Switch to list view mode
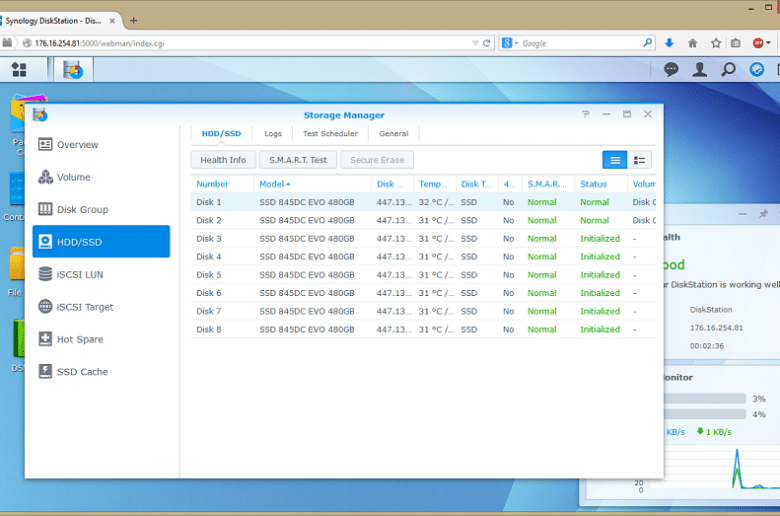Image resolution: width=780 pixels, height=516 pixels. 615,160
